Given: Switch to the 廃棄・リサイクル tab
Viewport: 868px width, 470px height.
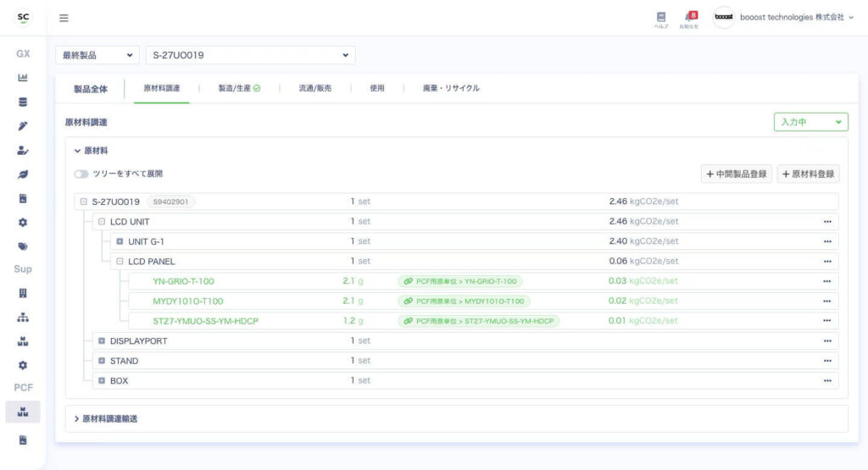Looking at the screenshot, I should click(x=451, y=88).
